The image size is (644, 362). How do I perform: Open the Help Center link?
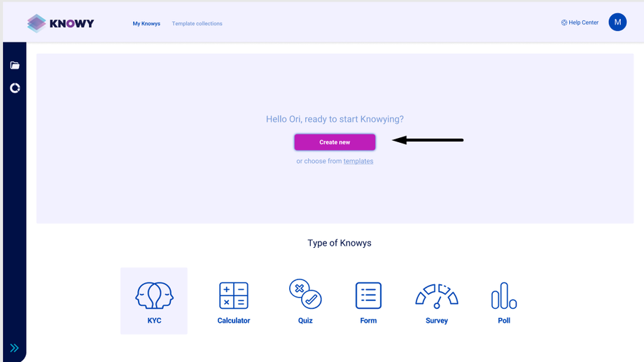(x=580, y=22)
